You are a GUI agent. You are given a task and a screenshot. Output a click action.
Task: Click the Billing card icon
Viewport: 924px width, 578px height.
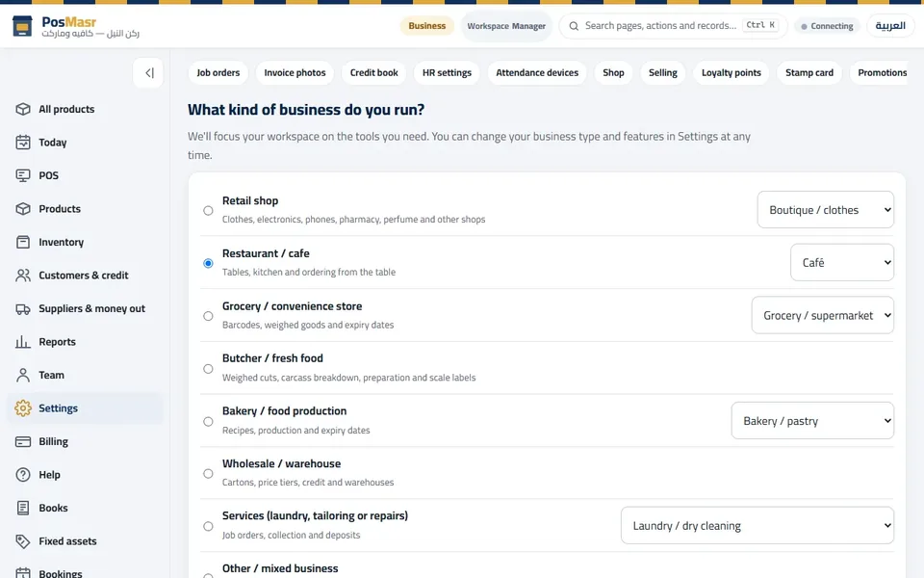pyautogui.click(x=23, y=441)
